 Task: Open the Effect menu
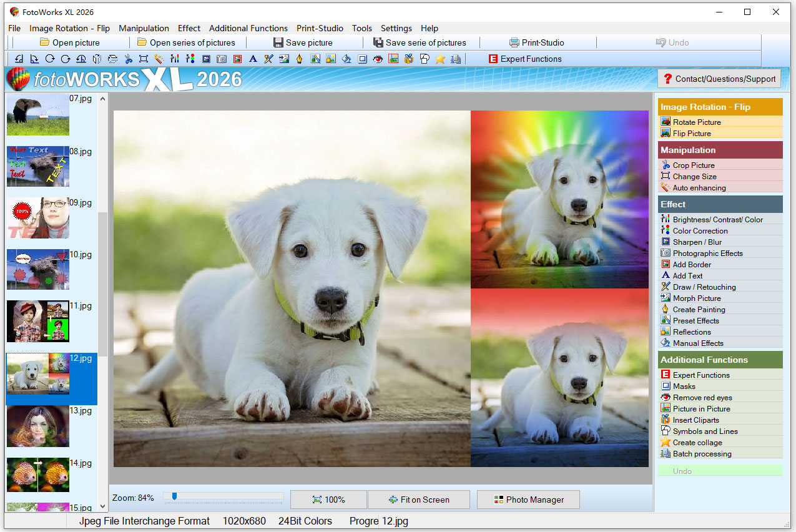coord(189,28)
